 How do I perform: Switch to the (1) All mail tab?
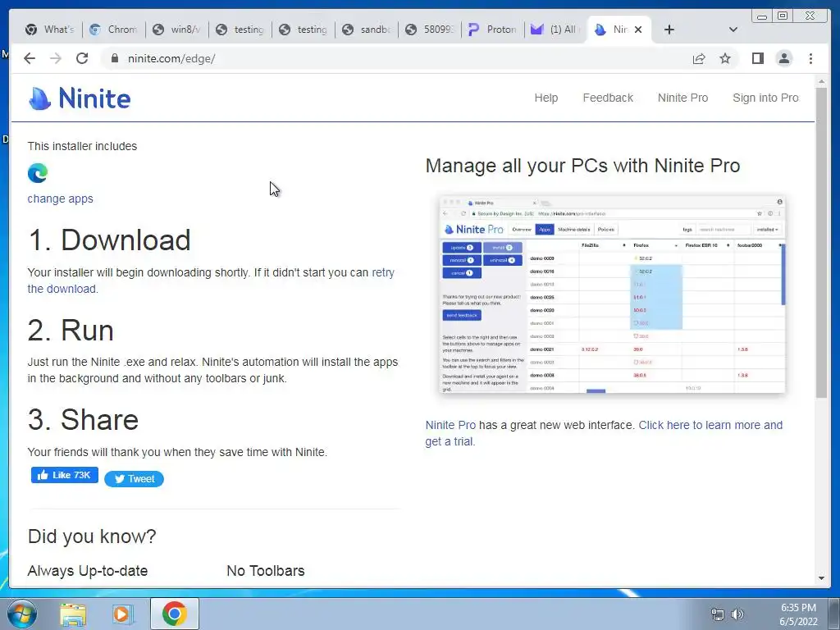click(x=556, y=30)
